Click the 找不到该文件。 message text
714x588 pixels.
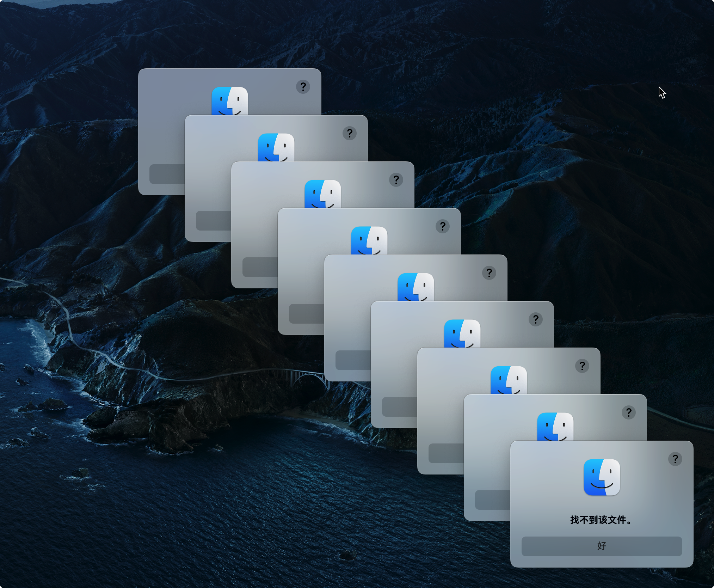602,520
